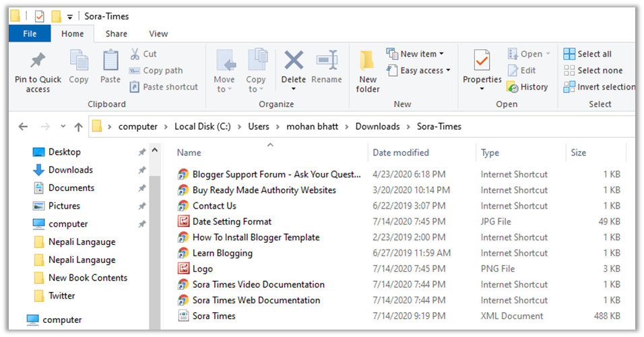Click Local Disk (C:) in address bar
644x337 pixels.
click(203, 126)
